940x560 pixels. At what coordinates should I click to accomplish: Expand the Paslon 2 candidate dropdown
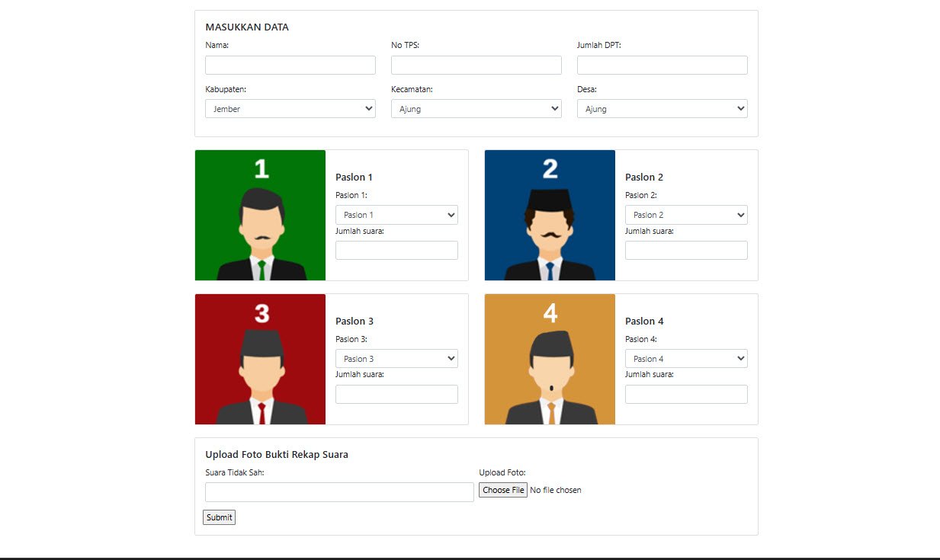686,215
